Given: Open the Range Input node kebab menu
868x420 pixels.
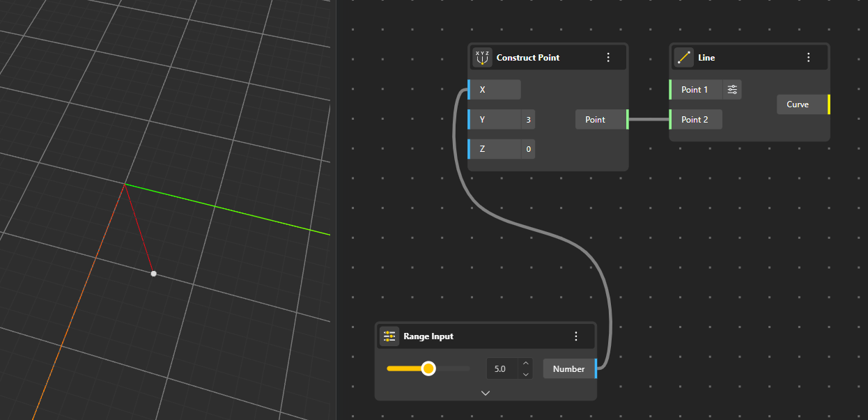Looking at the screenshot, I should [x=576, y=336].
